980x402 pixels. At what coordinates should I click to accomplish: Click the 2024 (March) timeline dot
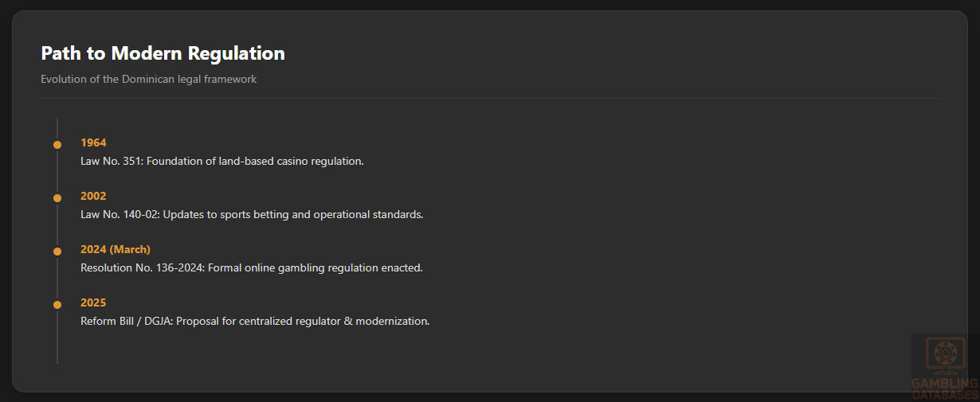coord(57,252)
